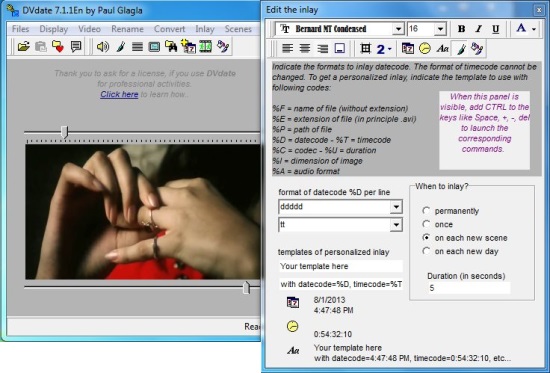550x373 pixels.
Task: Follow the Click here license link
Action: (x=119, y=94)
